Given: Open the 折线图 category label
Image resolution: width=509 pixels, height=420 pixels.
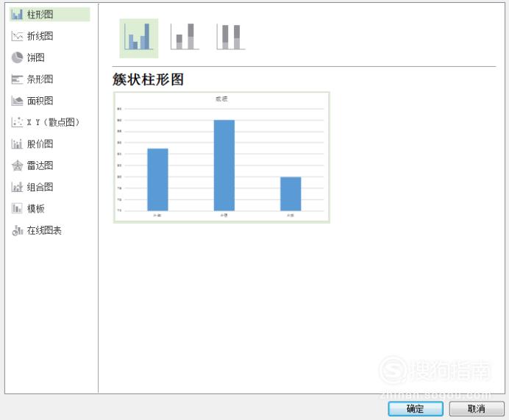Looking at the screenshot, I should coord(40,36).
